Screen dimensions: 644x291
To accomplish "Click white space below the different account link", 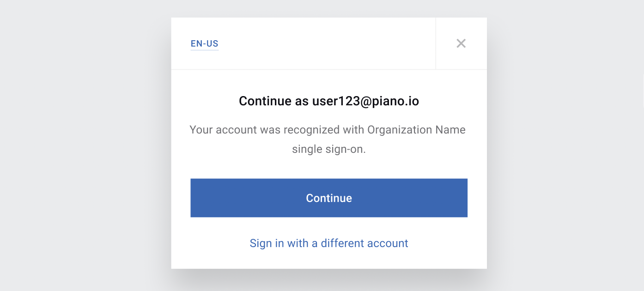I will tap(329, 260).
